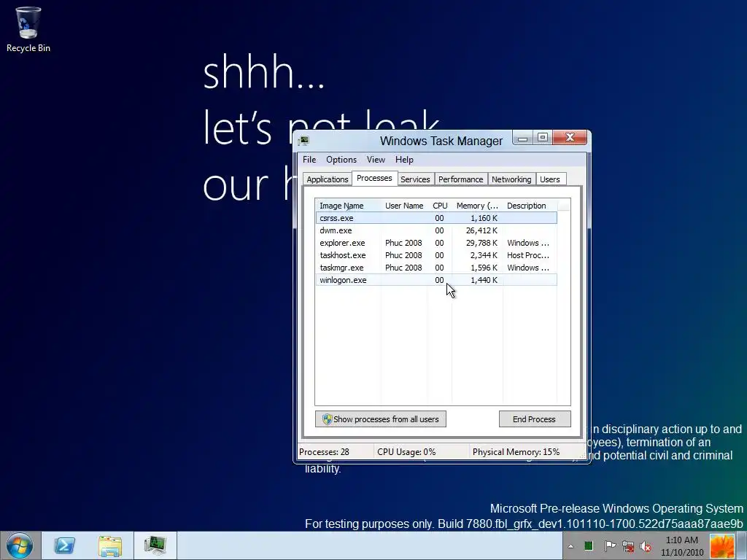Click the End Process button
The width and height of the screenshot is (747, 560).
coord(535,419)
